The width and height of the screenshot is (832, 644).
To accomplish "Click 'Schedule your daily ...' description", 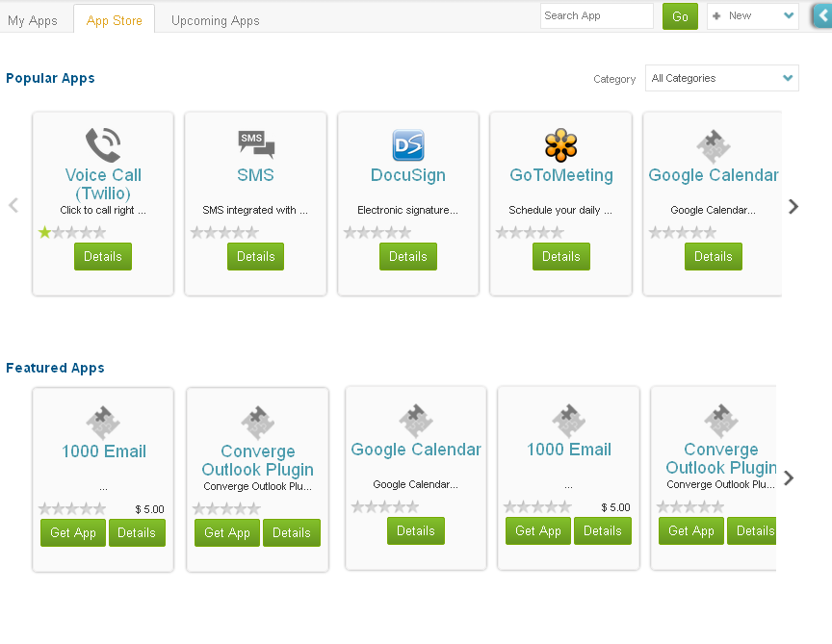I will click(x=560, y=210).
